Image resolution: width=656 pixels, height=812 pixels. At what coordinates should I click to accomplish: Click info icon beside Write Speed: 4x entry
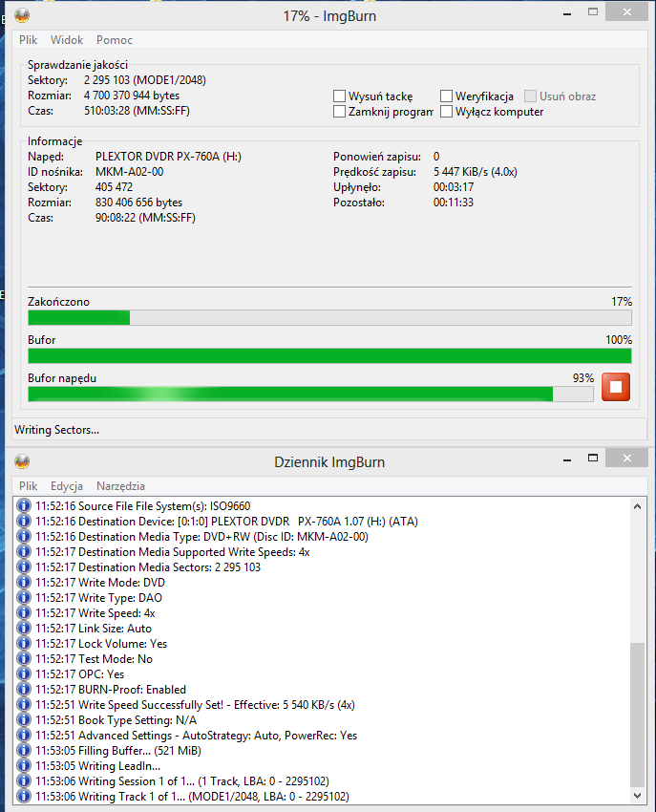(23, 612)
